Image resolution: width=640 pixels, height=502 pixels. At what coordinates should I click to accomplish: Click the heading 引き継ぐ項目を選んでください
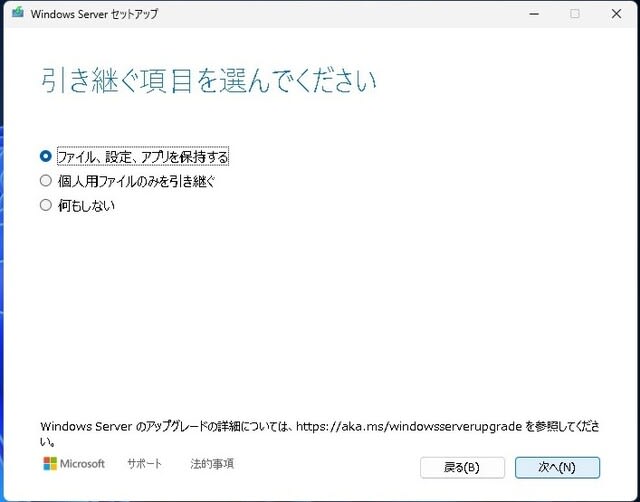[208, 80]
